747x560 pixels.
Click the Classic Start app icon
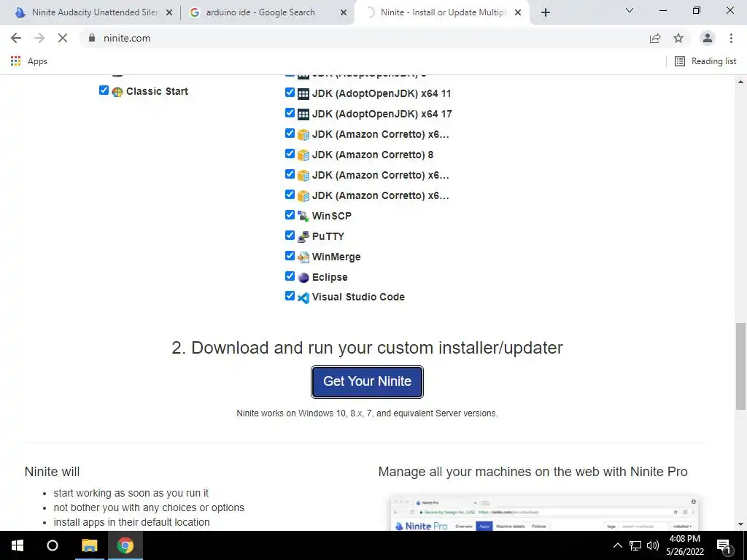[117, 91]
